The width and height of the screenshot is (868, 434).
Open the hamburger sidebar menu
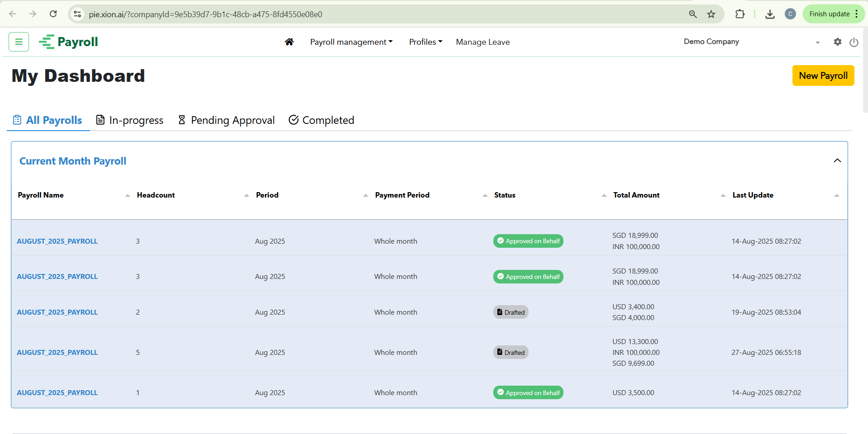19,42
